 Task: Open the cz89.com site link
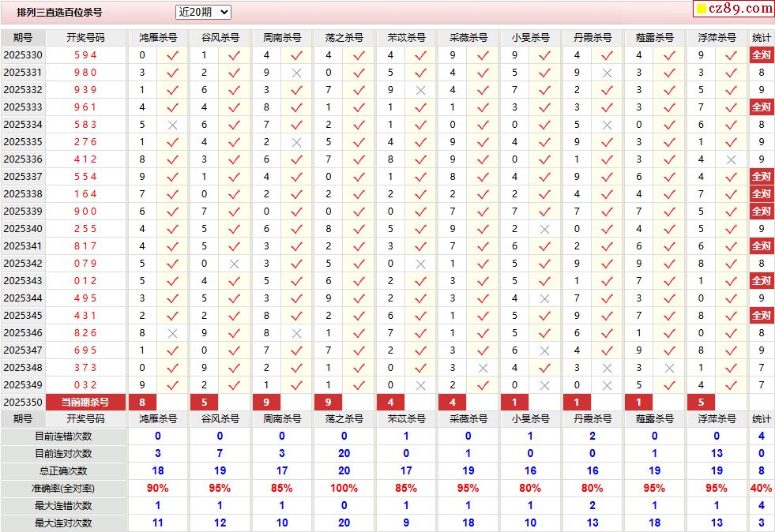pos(734,9)
